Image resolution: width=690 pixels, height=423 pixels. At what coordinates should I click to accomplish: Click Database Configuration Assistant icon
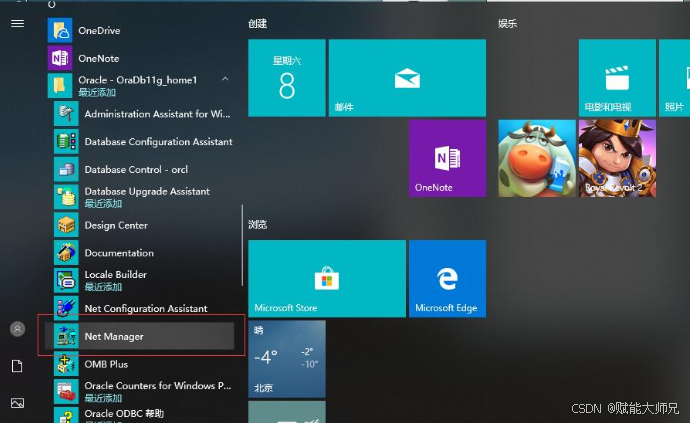(x=66, y=141)
